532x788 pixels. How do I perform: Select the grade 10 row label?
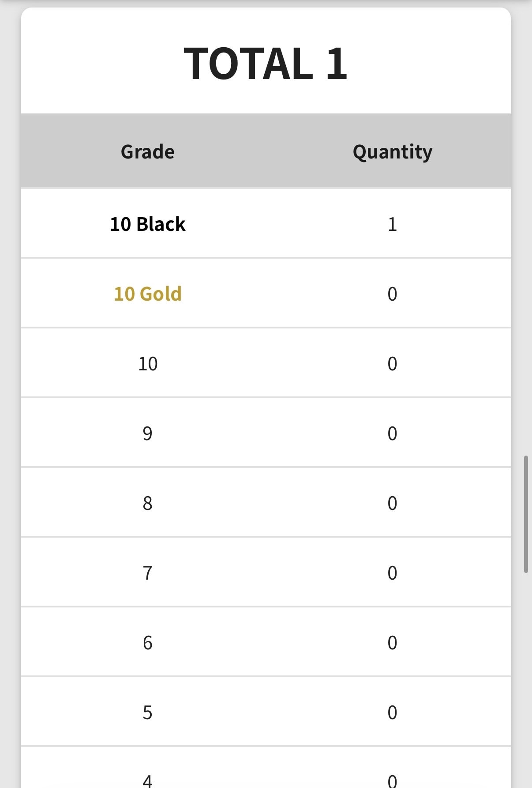[148, 364]
